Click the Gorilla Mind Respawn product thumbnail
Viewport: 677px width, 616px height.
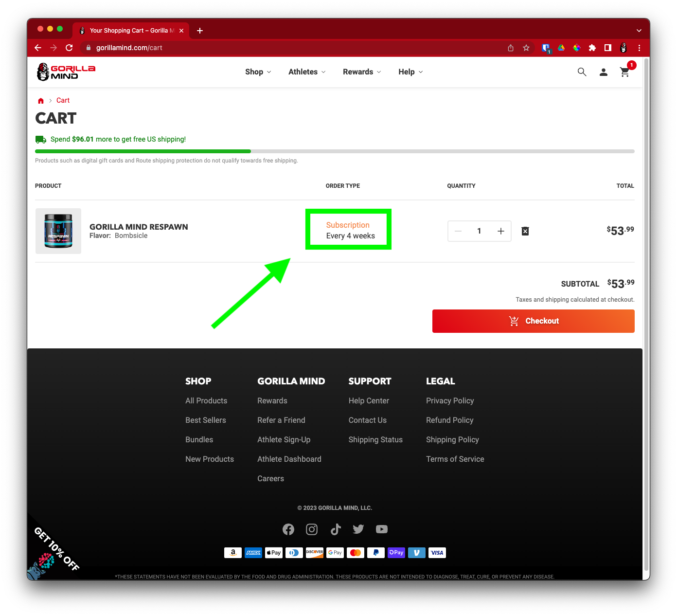click(x=58, y=231)
